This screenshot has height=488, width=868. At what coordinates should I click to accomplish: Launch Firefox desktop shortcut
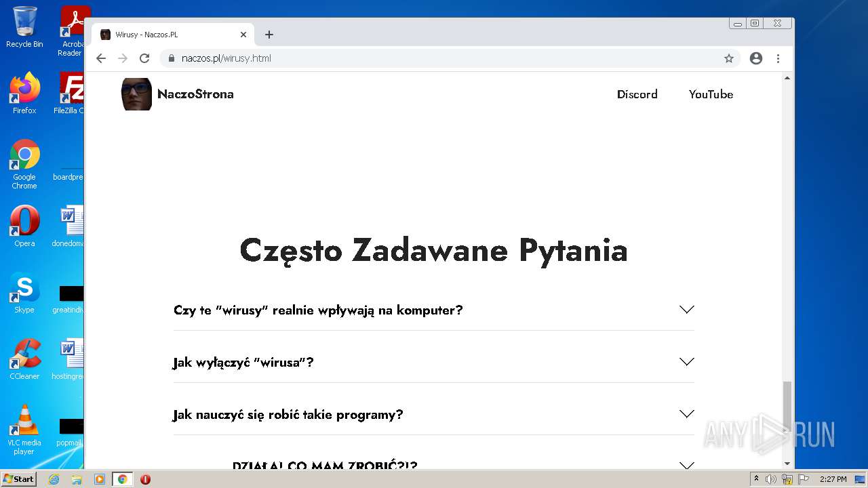(x=24, y=94)
